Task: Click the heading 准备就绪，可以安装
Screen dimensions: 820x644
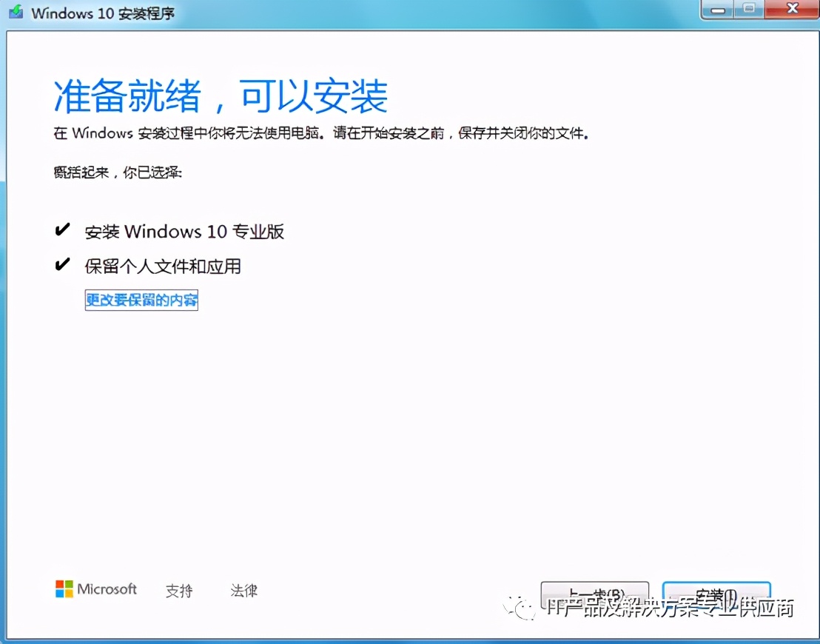Action: [x=220, y=95]
